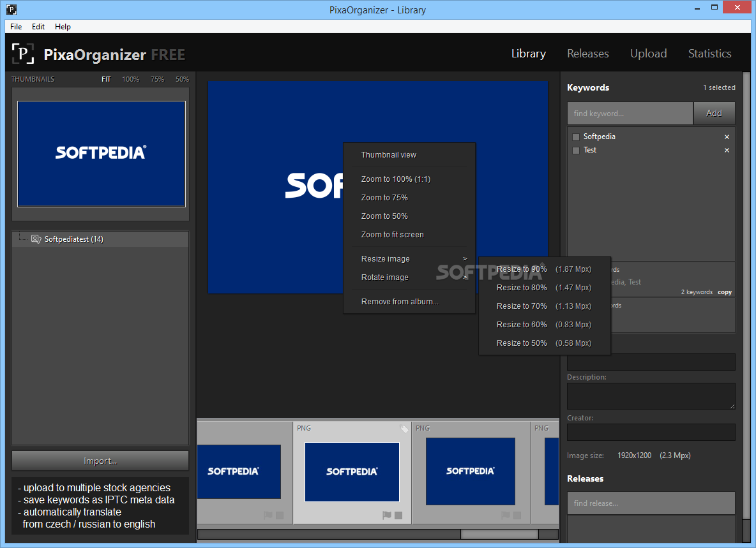Check the Test keyword checkbox
The width and height of the screenshot is (756, 548).
pos(576,151)
